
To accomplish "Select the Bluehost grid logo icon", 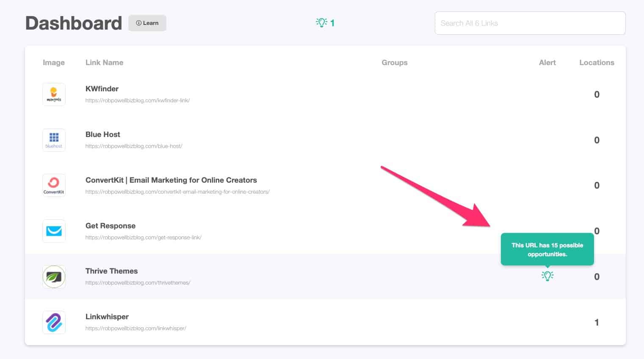I will pos(54,140).
